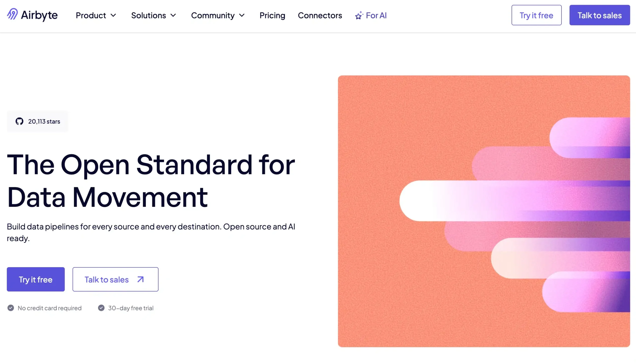The width and height of the screenshot is (636, 364).
Task: Expand the Community menu chevron
Action: [x=242, y=15]
